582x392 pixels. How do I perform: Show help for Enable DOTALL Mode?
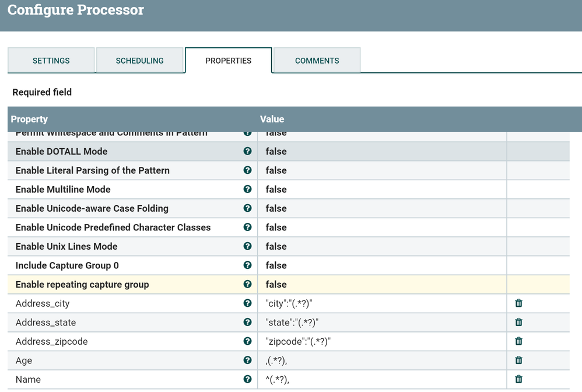247,151
